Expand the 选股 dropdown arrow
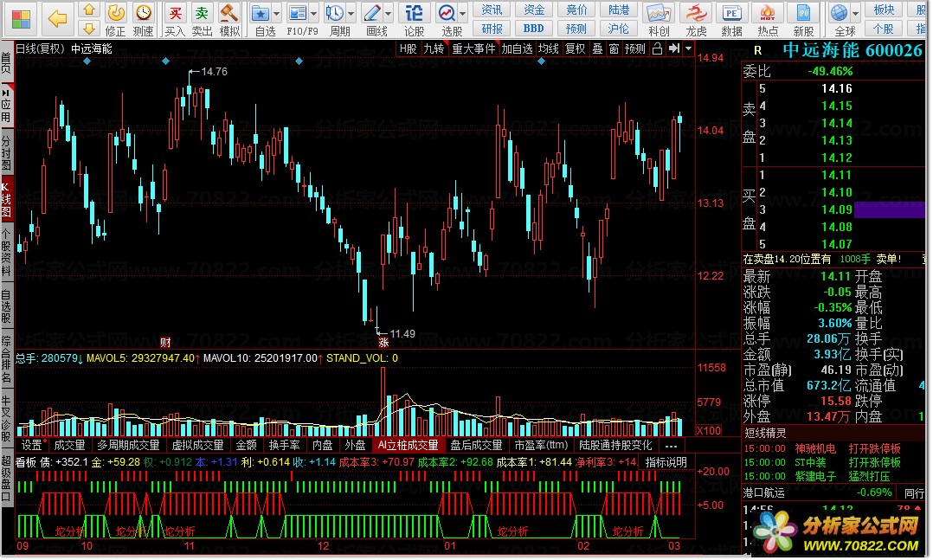 (x=462, y=13)
